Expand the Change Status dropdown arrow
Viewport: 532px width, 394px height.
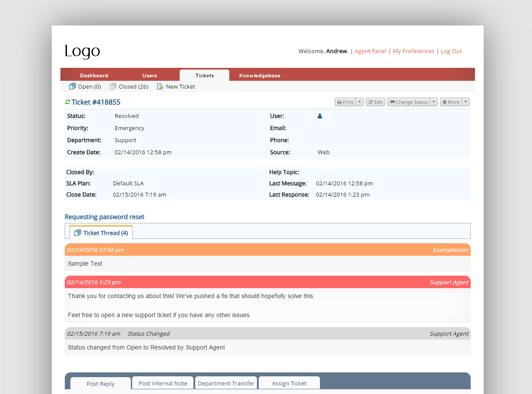tap(434, 102)
